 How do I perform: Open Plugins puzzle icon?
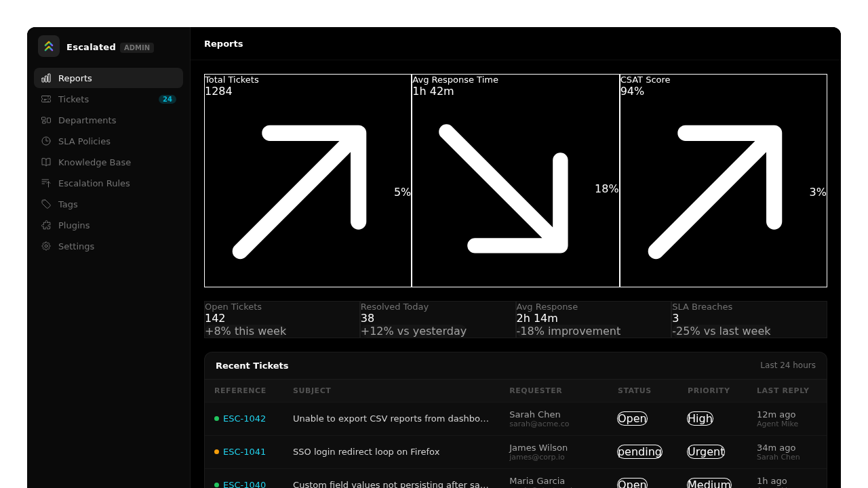[x=46, y=226]
